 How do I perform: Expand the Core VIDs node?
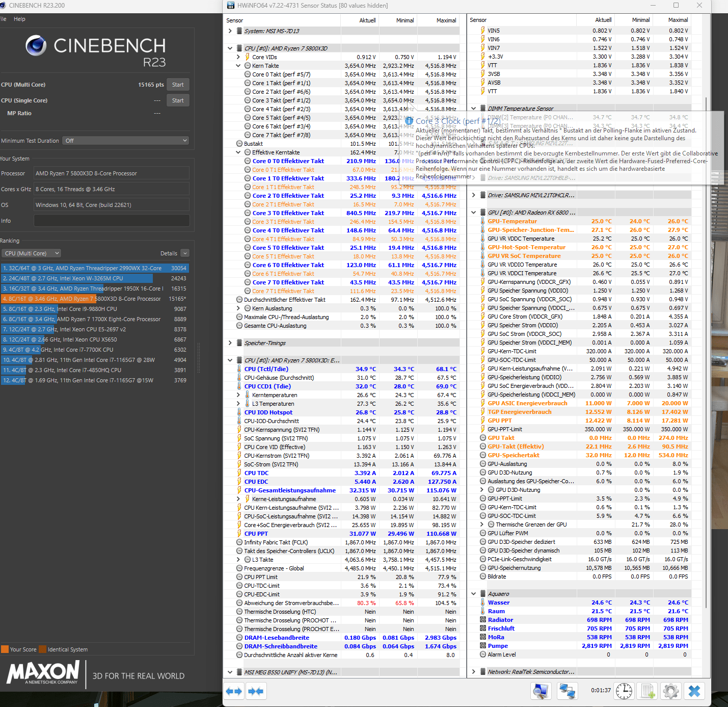click(x=238, y=57)
